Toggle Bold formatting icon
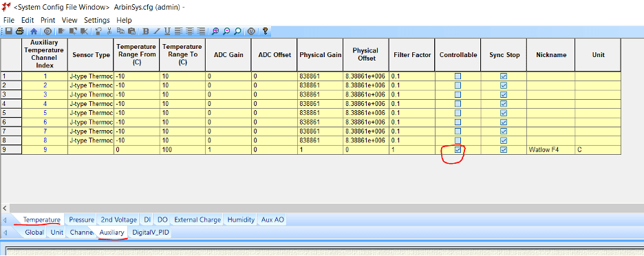Viewport: 644px width, 256px height. 145,31
